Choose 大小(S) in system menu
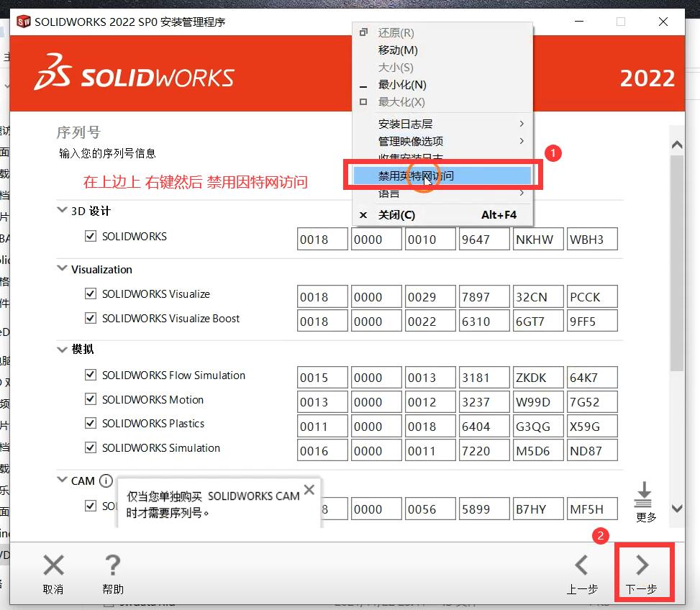The height and width of the screenshot is (610, 700). click(x=442, y=68)
